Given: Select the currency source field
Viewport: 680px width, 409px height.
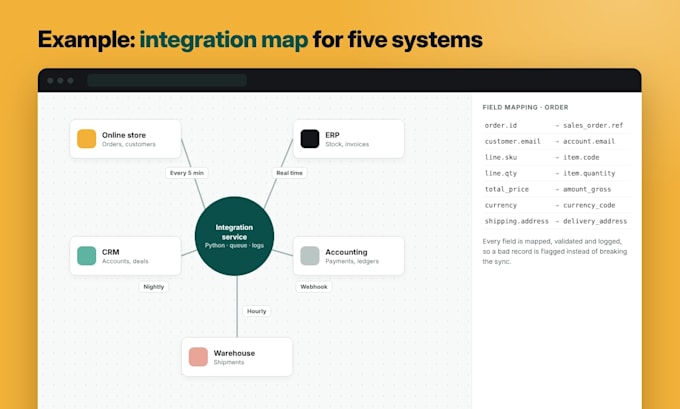Looking at the screenshot, I should pos(500,205).
